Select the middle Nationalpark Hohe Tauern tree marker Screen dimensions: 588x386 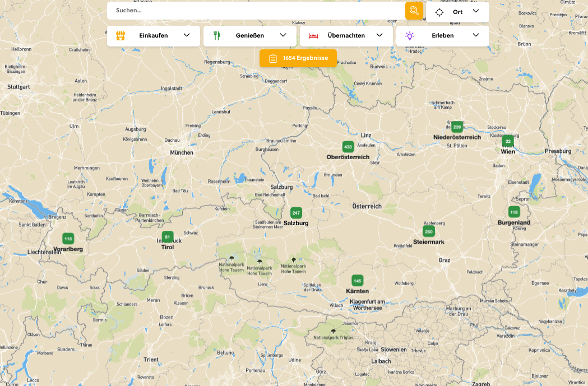click(x=260, y=261)
